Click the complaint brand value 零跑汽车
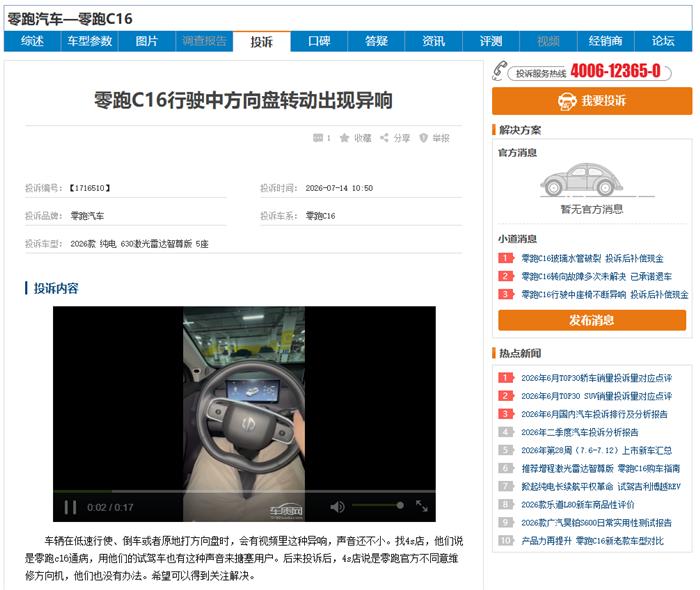The image size is (700, 590). click(87, 216)
